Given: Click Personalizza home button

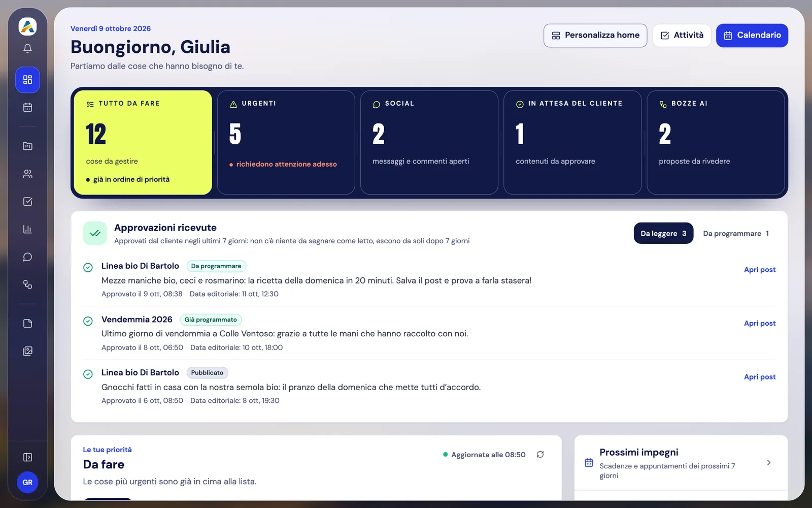Looking at the screenshot, I should point(595,36).
